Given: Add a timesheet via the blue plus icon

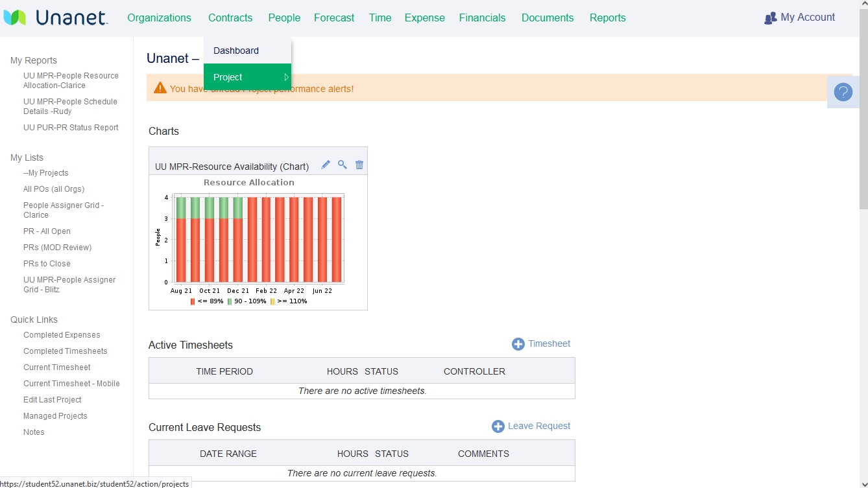Looking at the screenshot, I should tap(518, 343).
